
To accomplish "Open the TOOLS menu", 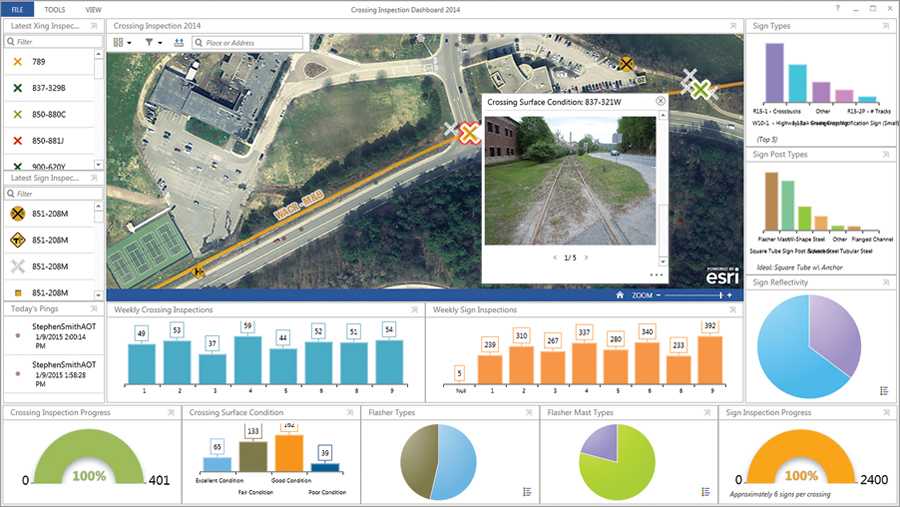I will (55, 10).
